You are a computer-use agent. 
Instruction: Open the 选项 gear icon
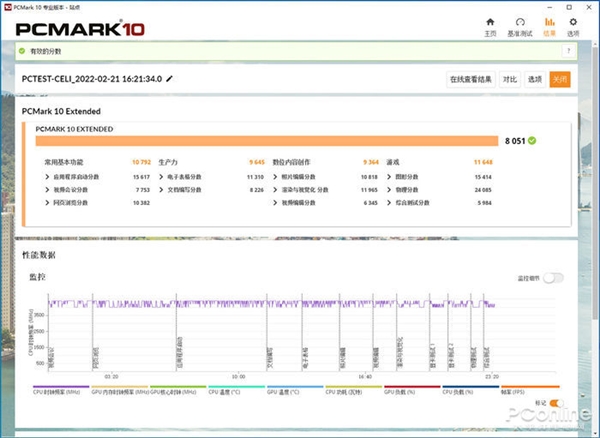(573, 22)
